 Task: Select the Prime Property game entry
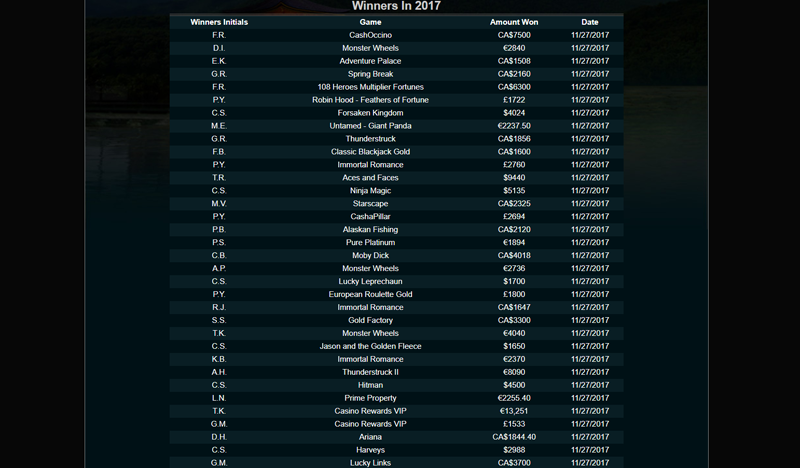pyautogui.click(x=370, y=398)
